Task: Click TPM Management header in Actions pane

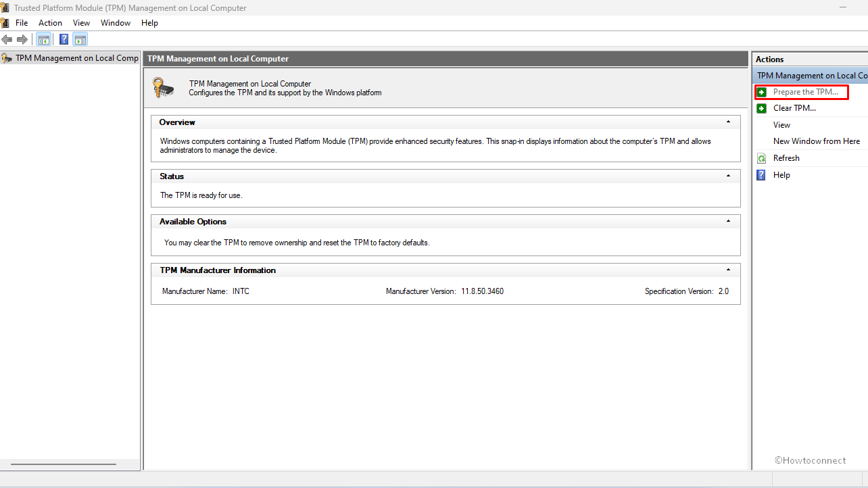Action: (810, 76)
